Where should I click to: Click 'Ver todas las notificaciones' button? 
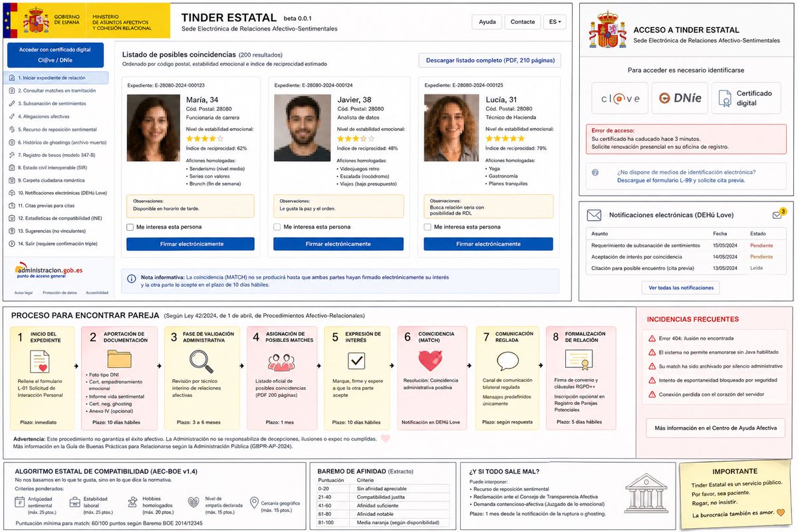[681, 288]
